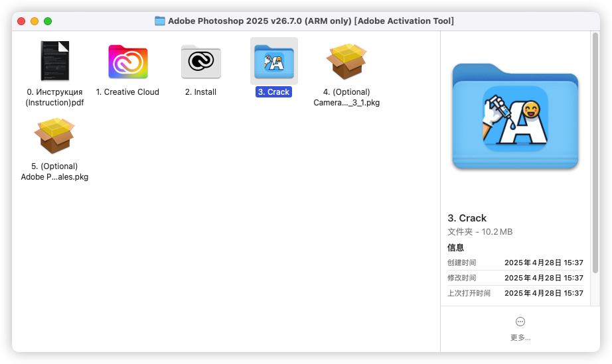Click the preview pane vertical scrollbar

[x=595, y=152]
